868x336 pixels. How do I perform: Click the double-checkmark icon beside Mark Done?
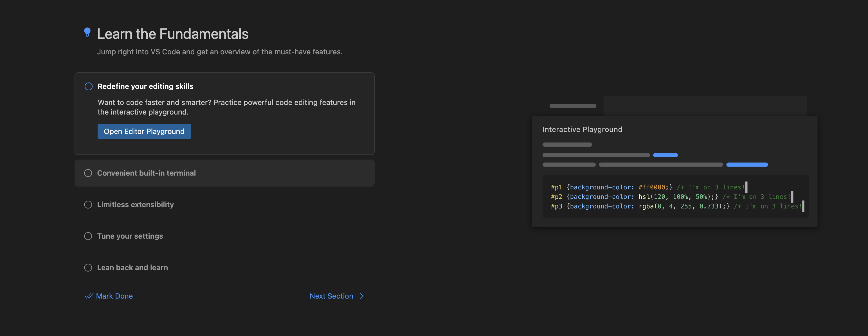(x=89, y=296)
